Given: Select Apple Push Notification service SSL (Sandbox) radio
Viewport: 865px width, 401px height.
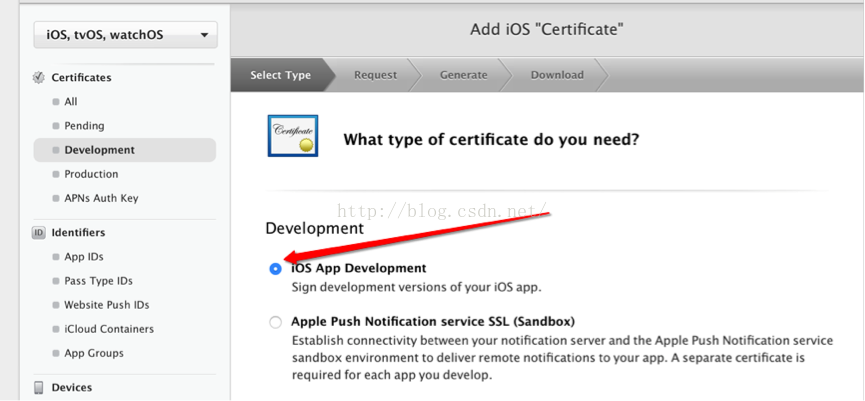Looking at the screenshot, I should 275,322.
